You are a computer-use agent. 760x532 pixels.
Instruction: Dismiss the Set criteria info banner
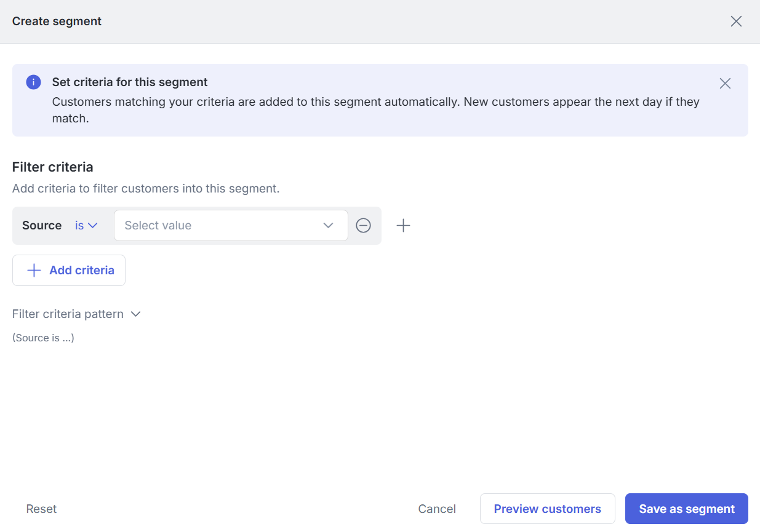pos(725,84)
